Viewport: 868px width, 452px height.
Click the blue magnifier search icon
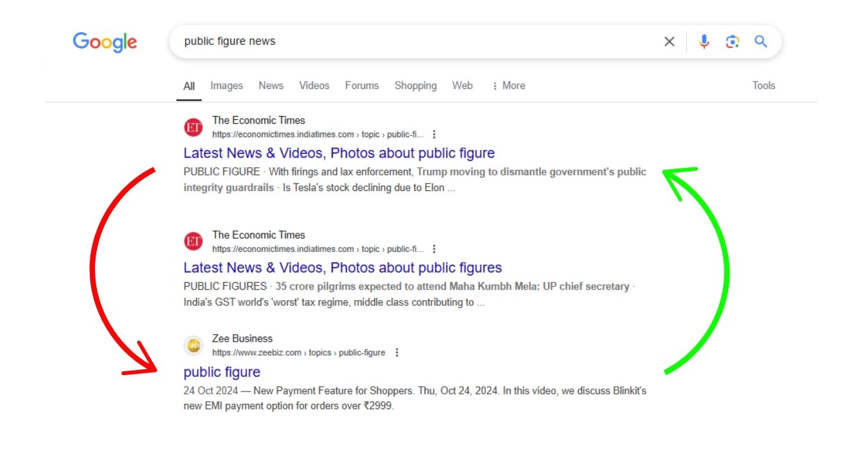pyautogui.click(x=761, y=42)
